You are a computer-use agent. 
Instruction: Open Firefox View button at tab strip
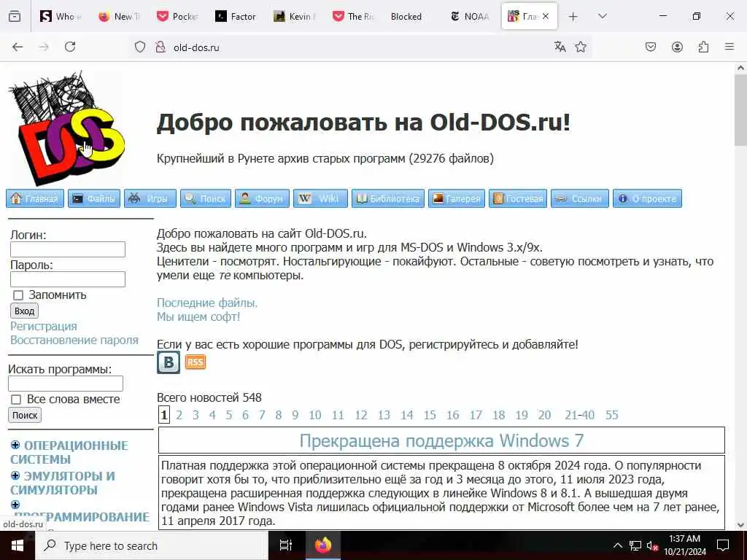(15, 16)
